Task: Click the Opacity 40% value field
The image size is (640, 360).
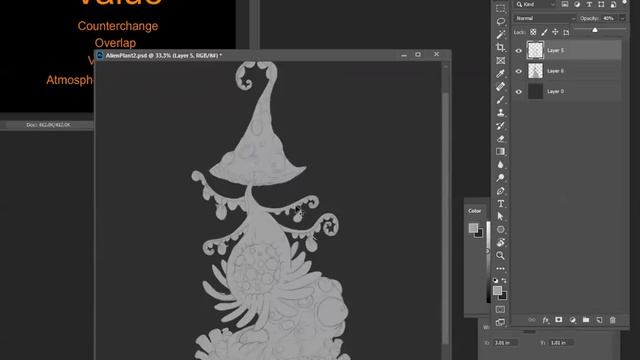Action: [609, 18]
